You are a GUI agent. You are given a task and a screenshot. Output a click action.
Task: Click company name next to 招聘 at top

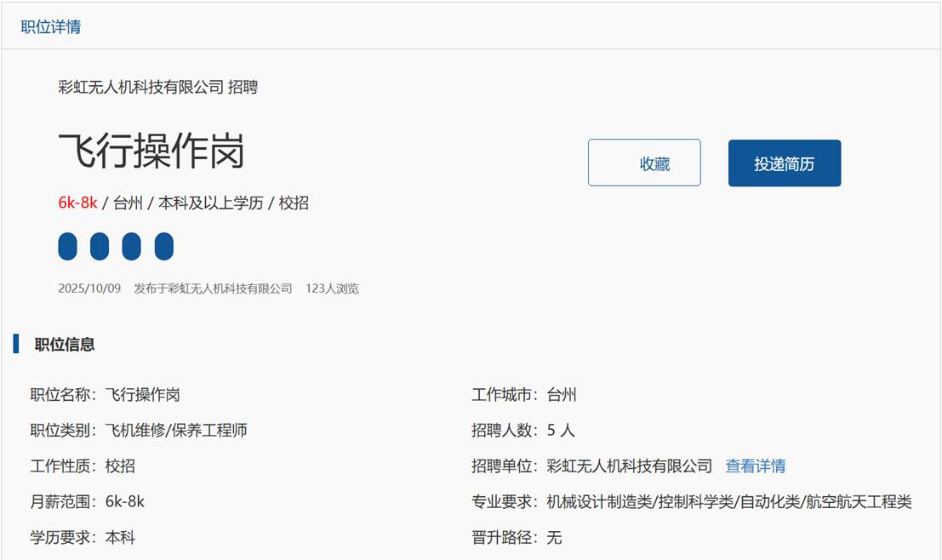coord(141,87)
